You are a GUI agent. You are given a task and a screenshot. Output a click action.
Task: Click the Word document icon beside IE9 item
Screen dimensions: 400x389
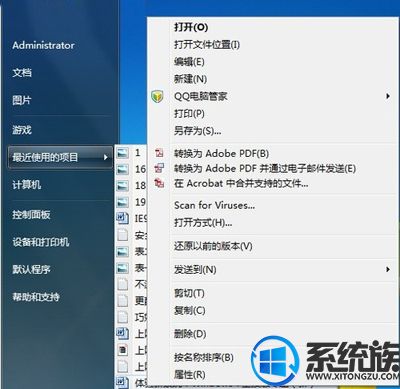123,218
